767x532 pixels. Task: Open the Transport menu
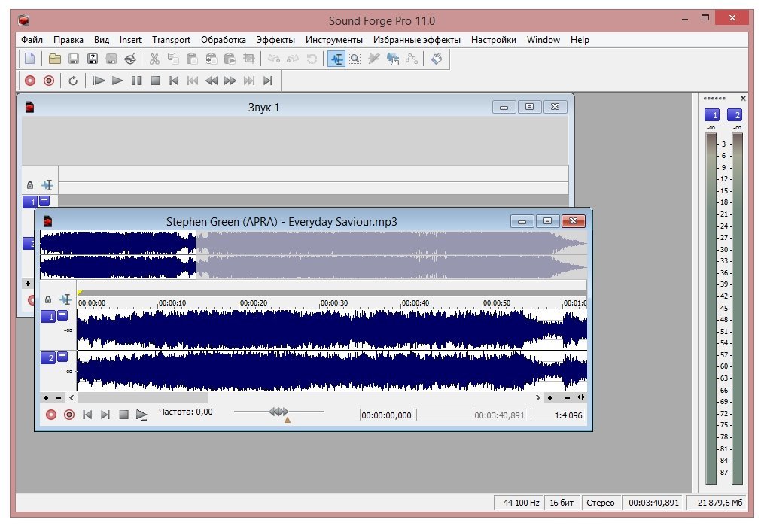[171, 40]
